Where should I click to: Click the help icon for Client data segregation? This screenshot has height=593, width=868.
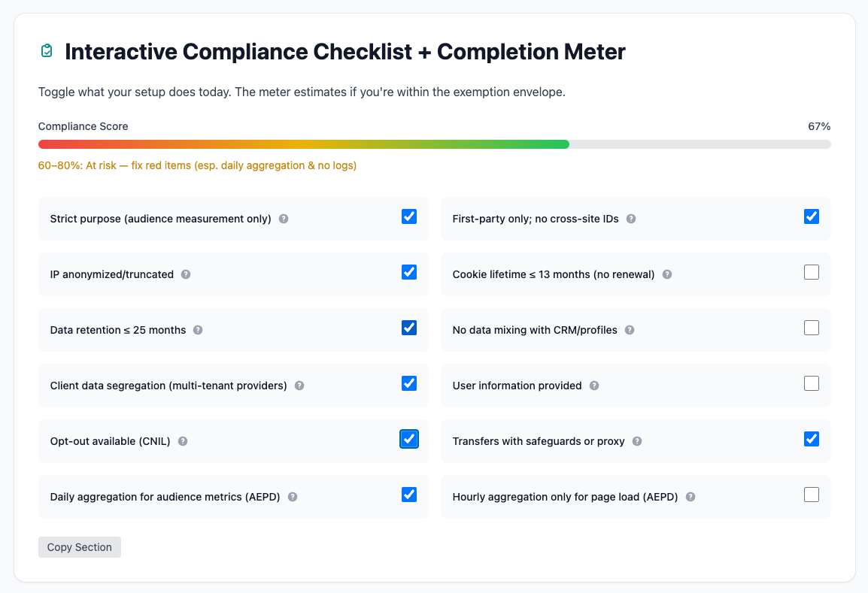pyautogui.click(x=299, y=386)
